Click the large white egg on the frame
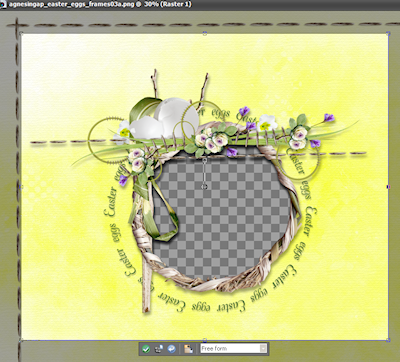The height and width of the screenshot is (362, 400). (x=176, y=117)
